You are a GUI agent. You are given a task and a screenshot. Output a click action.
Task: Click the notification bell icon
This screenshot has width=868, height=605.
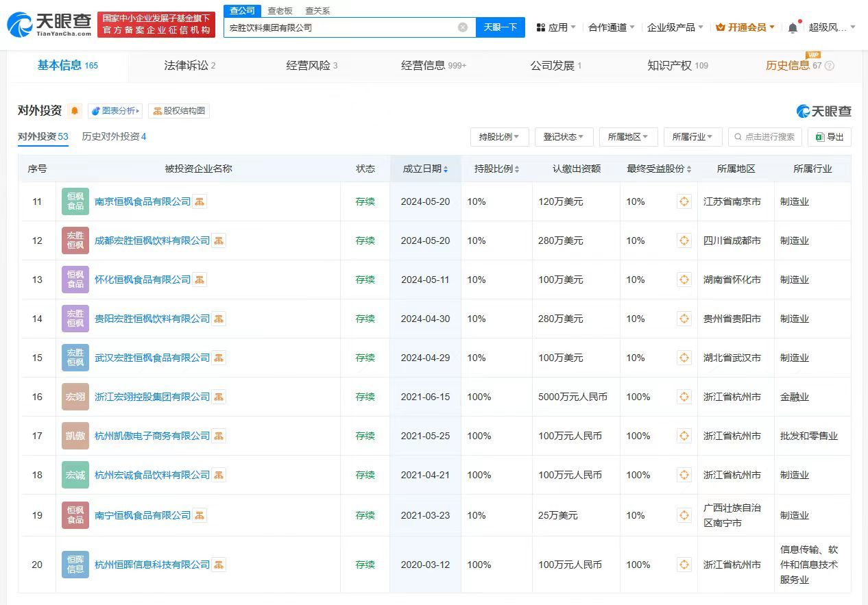tap(793, 26)
